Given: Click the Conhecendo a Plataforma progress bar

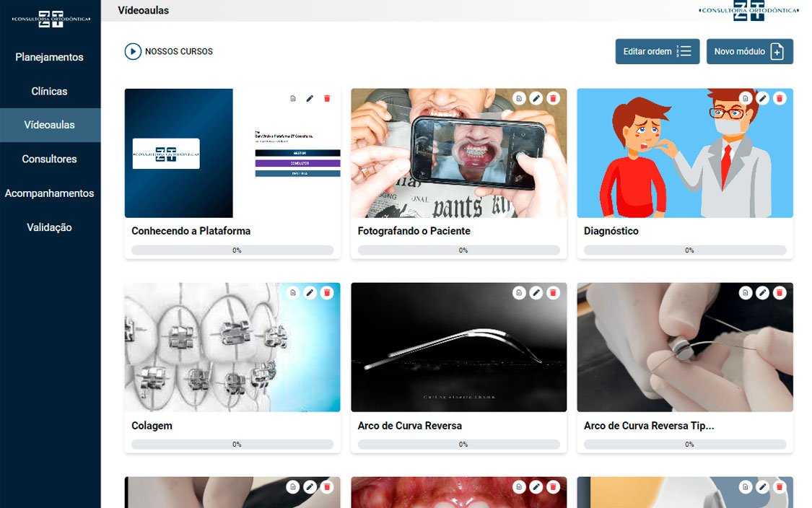Looking at the screenshot, I should click(232, 250).
